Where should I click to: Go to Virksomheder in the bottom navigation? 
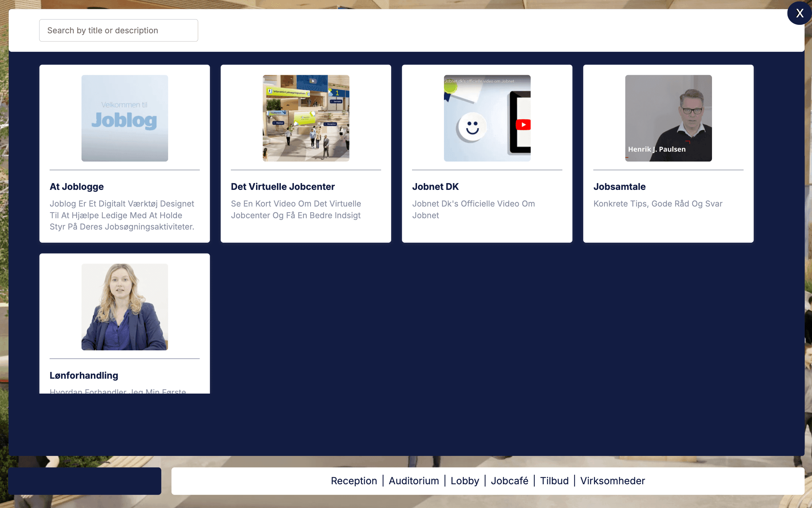(612, 481)
